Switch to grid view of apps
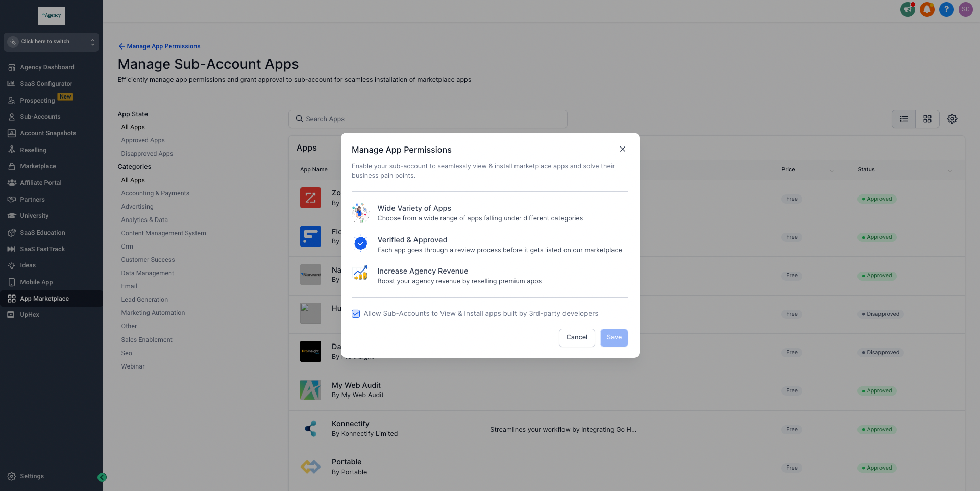The height and width of the screenshot is (491, 980). point(927,119)
